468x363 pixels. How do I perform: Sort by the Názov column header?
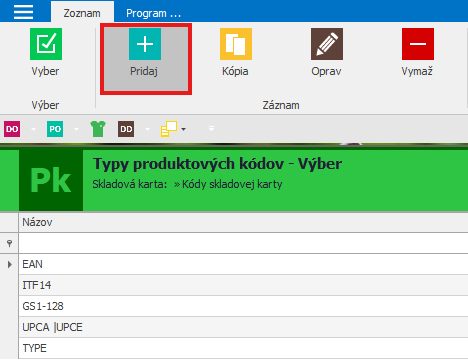click(243, 222)
